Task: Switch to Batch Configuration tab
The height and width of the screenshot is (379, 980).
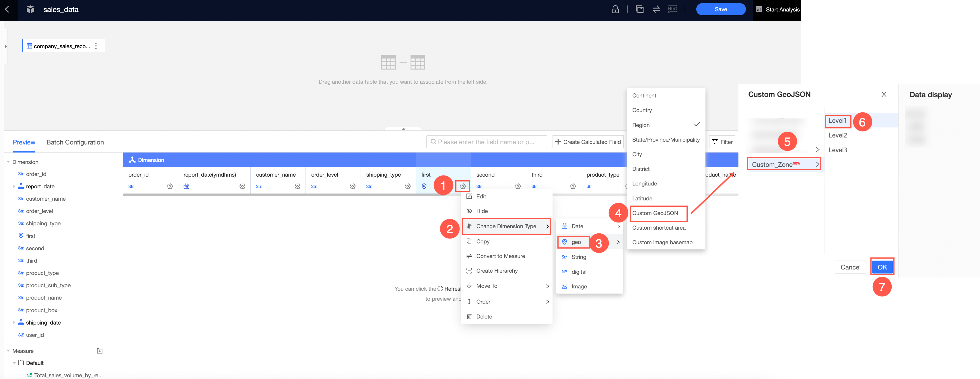Action: 75,142
